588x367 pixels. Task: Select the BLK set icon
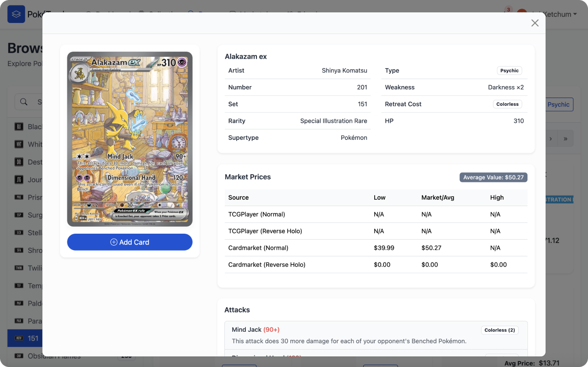[x=19, y=126]
